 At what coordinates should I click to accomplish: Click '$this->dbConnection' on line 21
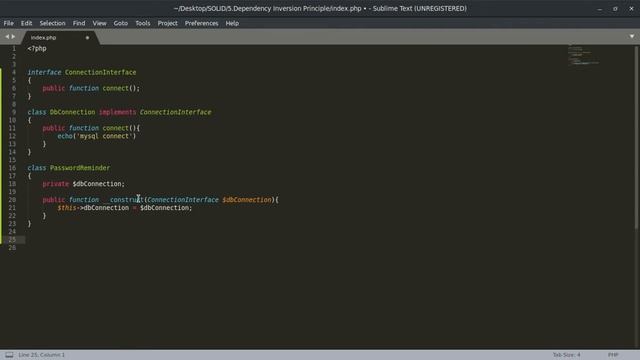tap(93, 208)
